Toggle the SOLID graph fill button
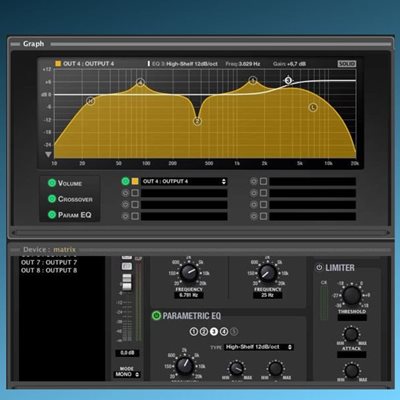 pos(347,64)
